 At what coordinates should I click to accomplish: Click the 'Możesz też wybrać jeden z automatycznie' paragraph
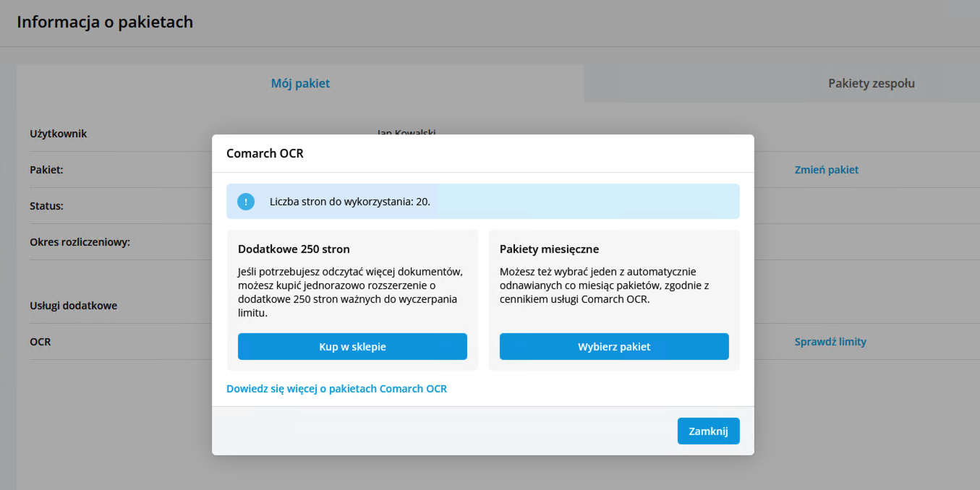(605, 285)
